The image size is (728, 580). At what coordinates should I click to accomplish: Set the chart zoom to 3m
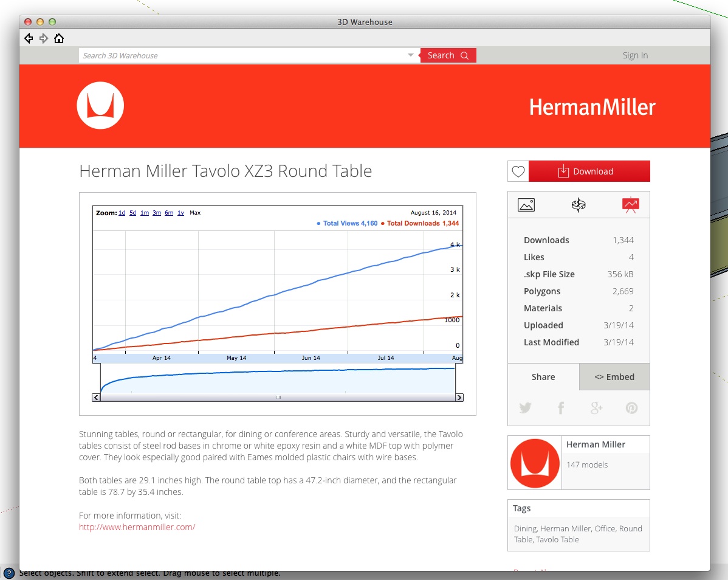point(157,213)
